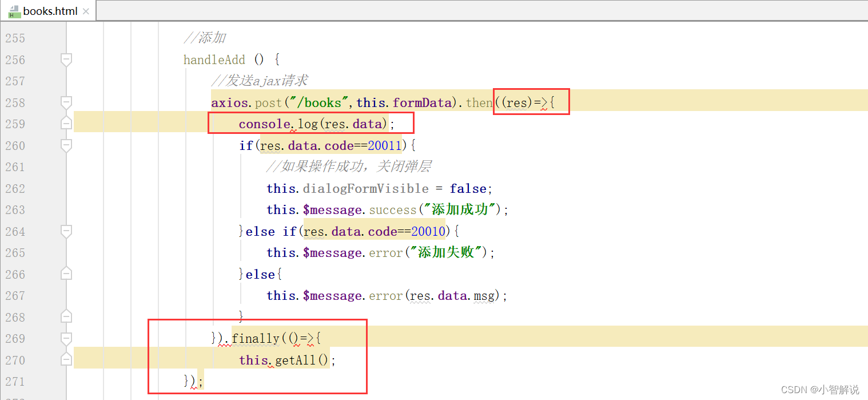
Task: Close the books.html tab with the X
Action: point(86,10)
